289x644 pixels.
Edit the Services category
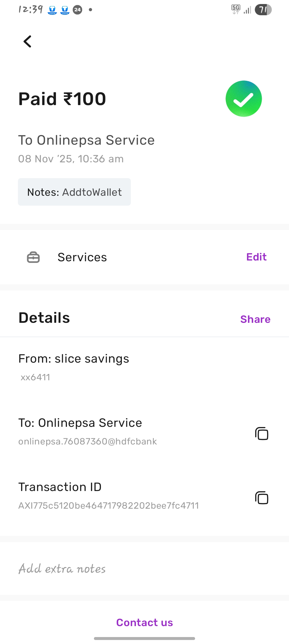click(x=256, y=257)
